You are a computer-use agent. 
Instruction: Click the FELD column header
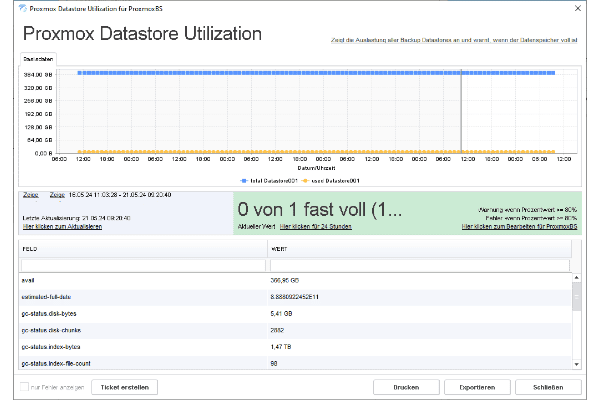pyautogui.click(x=143, y=249)
